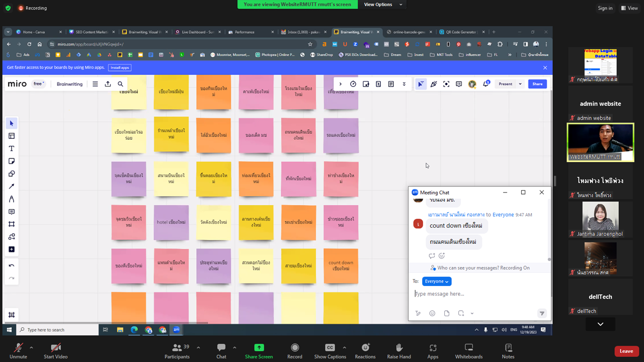Select the Pen drawing tool in Miro
Screen dimensions: 644x362
12,199
